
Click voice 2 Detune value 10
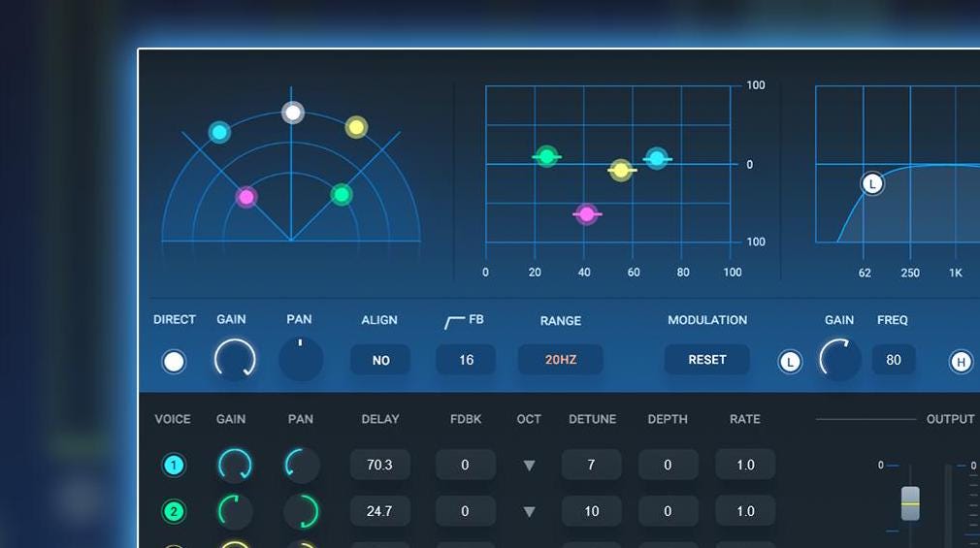pos(591,511)
